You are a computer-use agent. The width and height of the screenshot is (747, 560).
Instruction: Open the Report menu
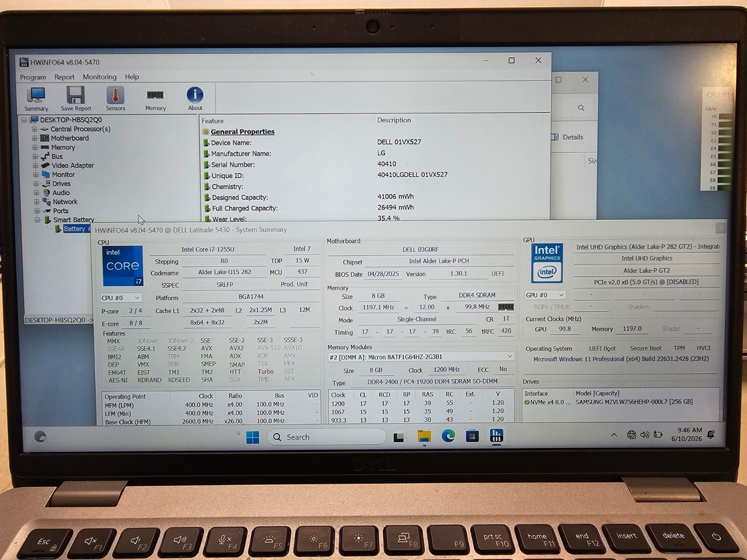click(64, 77)
